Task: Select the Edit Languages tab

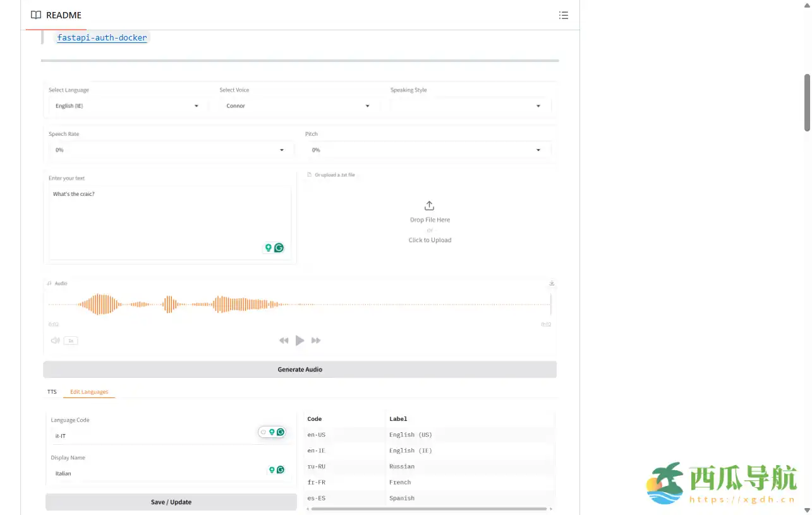Action: (89, 392)
